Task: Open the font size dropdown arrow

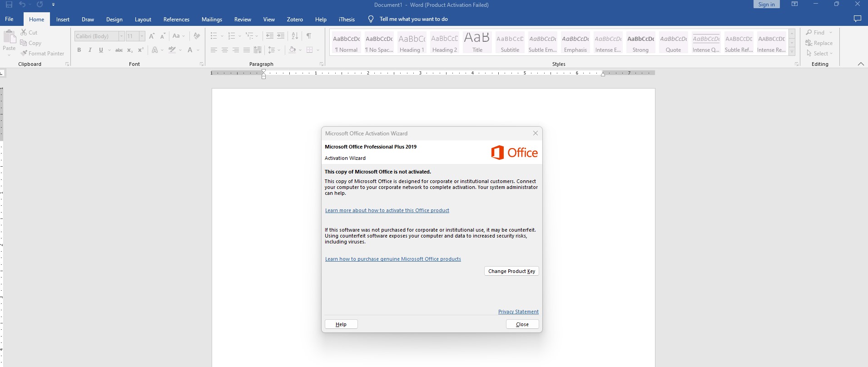Action: click(142, 36)
